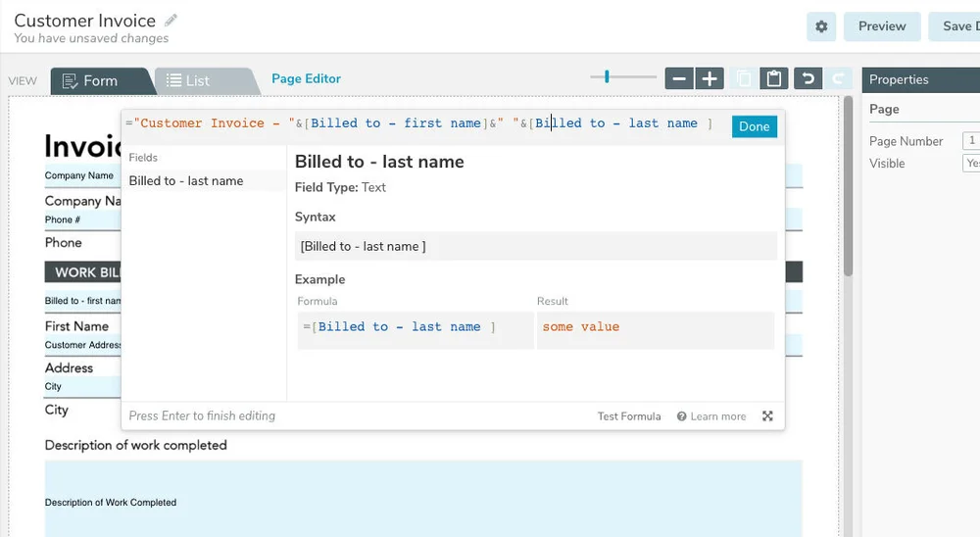This screenshot has width=980, height=537.
Task: Click the Syntax box '[Billed to - last name ]'
Action: [536, 246]
